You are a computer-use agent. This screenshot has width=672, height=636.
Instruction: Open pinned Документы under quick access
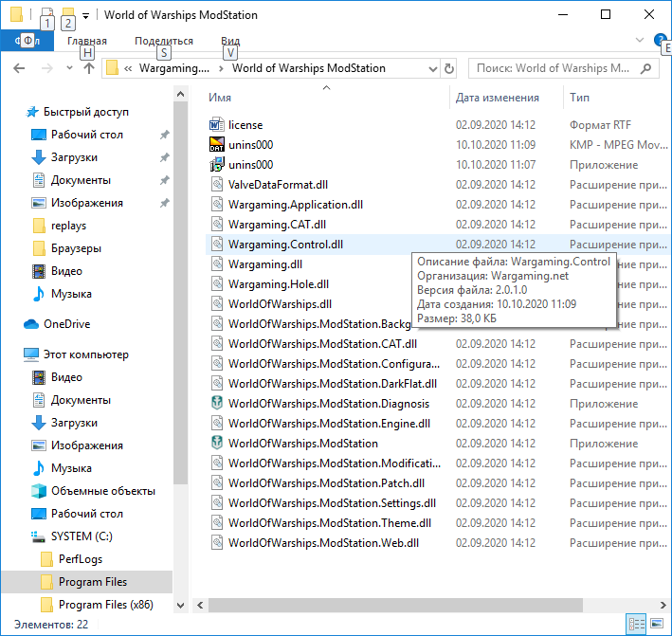pos(81,180)
